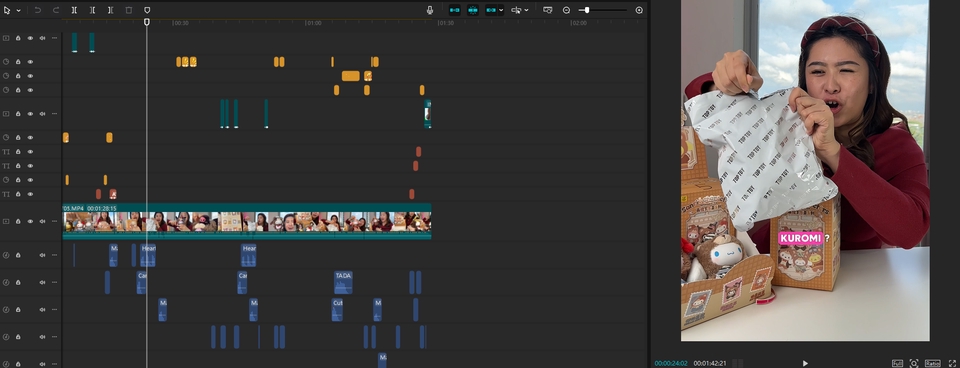Mute the topmost overlay video track
The height and width of the screenshot is (368, 960).
[x=42, y=38]
